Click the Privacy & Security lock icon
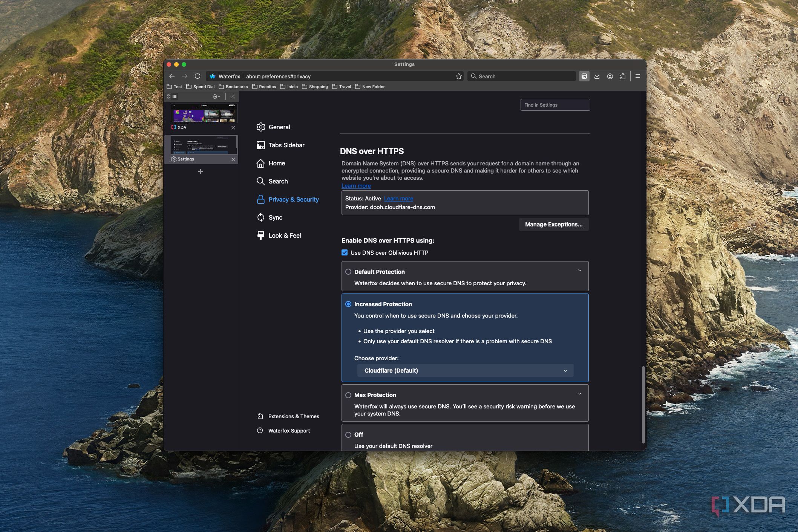Screen dimensions: 798x532 260,199
